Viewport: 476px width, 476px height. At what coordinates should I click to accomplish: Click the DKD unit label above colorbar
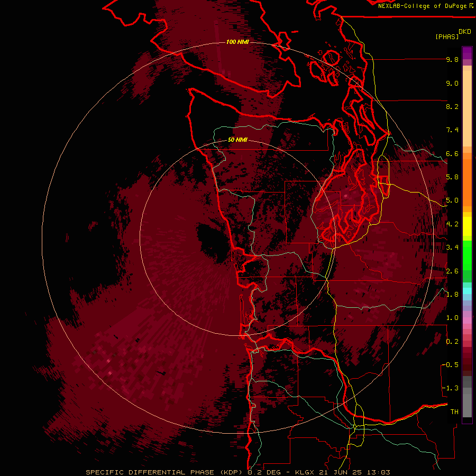[x=465, y=32]
